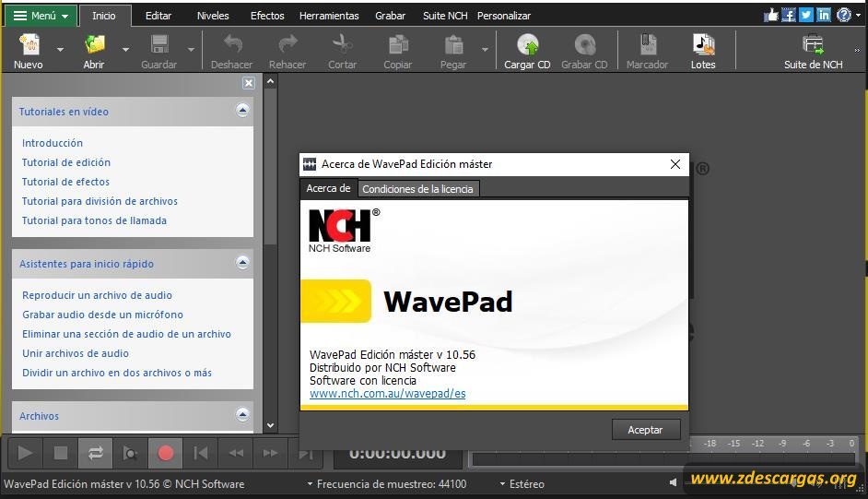
Task: Open the dropdown arrow next to Pegar
Action: (x=485, y=50)
